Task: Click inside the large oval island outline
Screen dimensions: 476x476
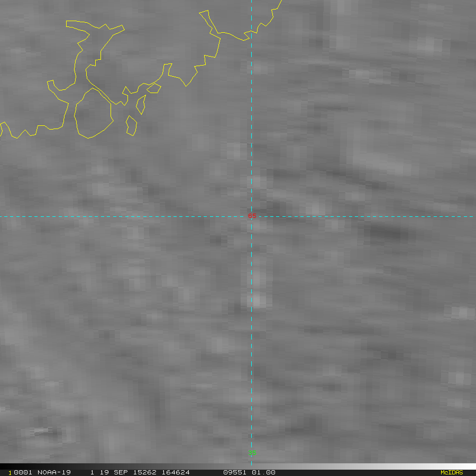Action: [x=94, y=114]
